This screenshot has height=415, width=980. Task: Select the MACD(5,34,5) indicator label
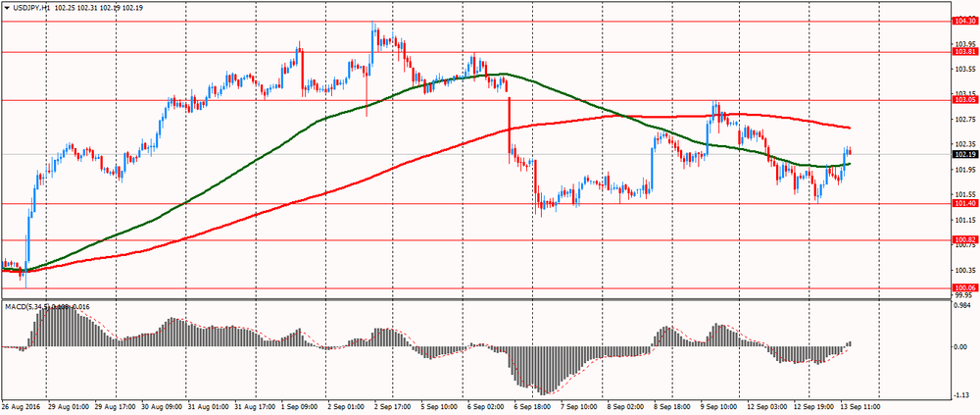[27, 306]
